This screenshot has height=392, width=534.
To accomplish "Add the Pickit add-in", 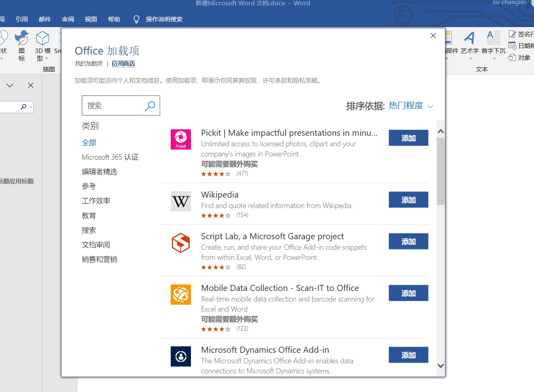I will (409, 138).
